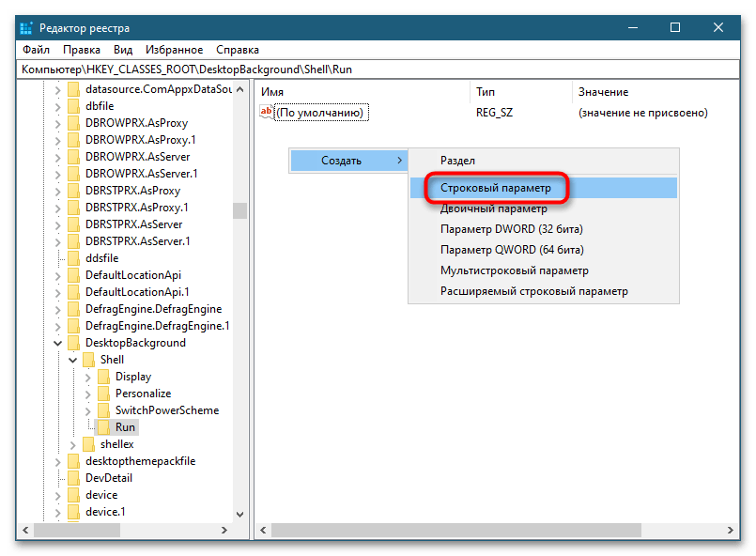
Task: Click the tree pane vertical scrollbar down arrow
Action: pos(239,516)
